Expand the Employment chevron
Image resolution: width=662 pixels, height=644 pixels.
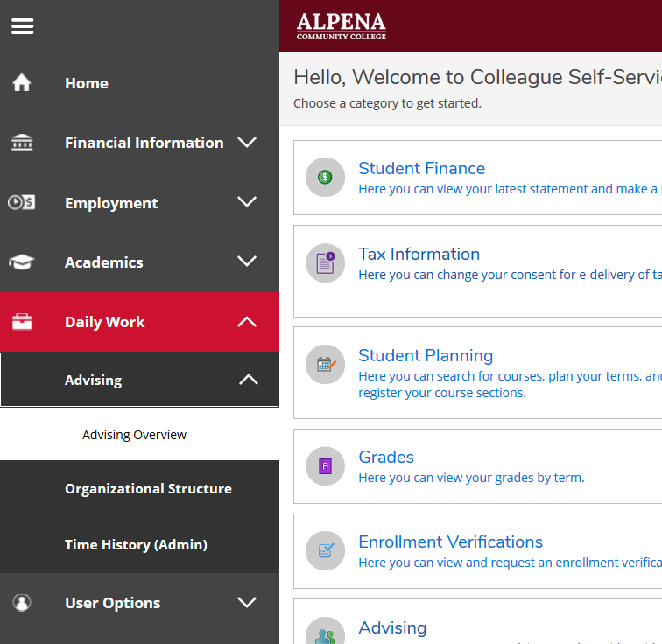(x=247, y=201)
